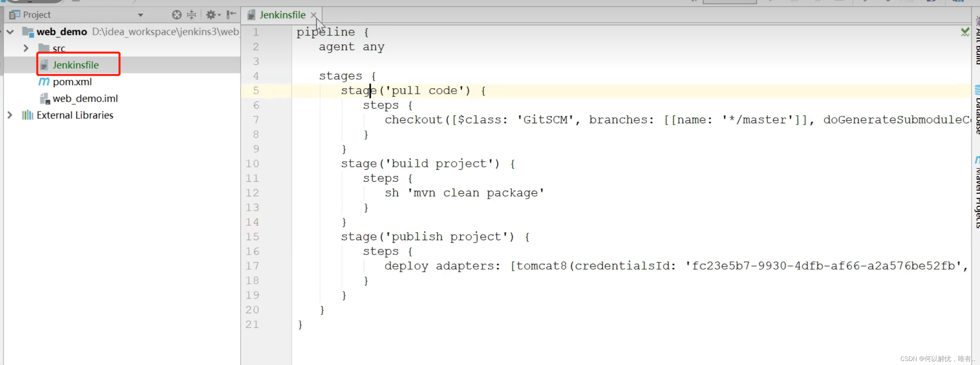Screen dimensions: 980x365
Task: Click sh 'mvn clean package' line
Action: click(464, 193)
